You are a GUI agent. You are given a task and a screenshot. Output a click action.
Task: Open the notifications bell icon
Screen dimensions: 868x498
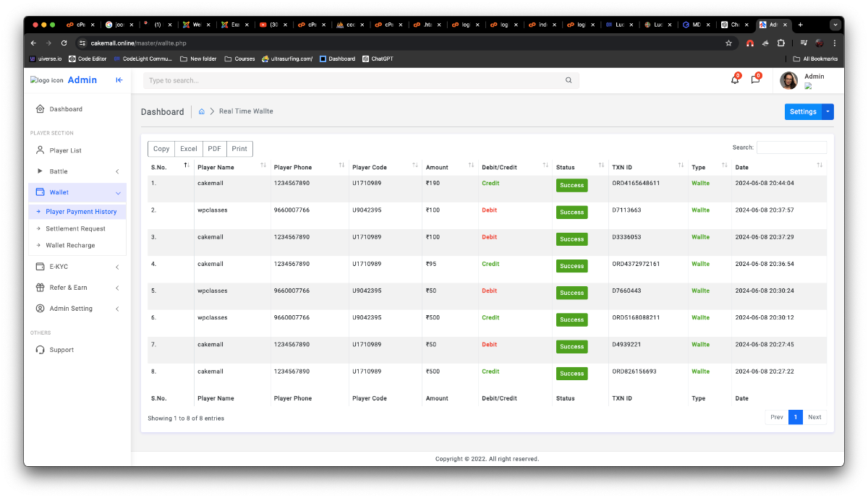click(x=735, y=80)
